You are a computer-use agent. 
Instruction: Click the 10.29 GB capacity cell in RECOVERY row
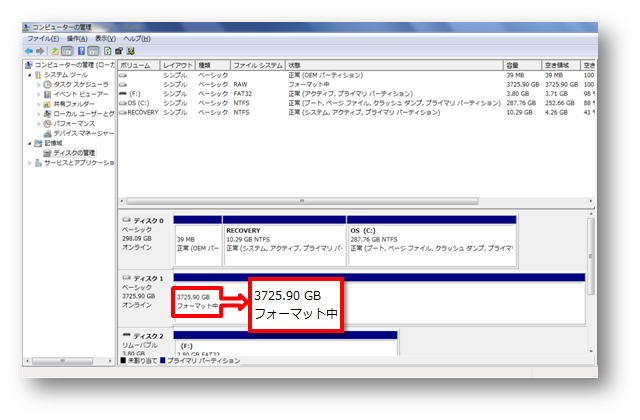click(519, 112)
